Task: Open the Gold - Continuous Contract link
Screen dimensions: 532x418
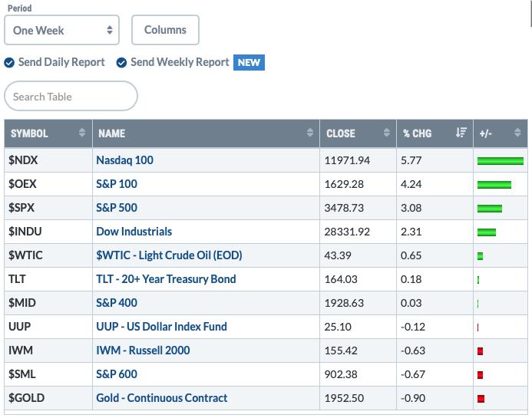Action: click(162, 397)
